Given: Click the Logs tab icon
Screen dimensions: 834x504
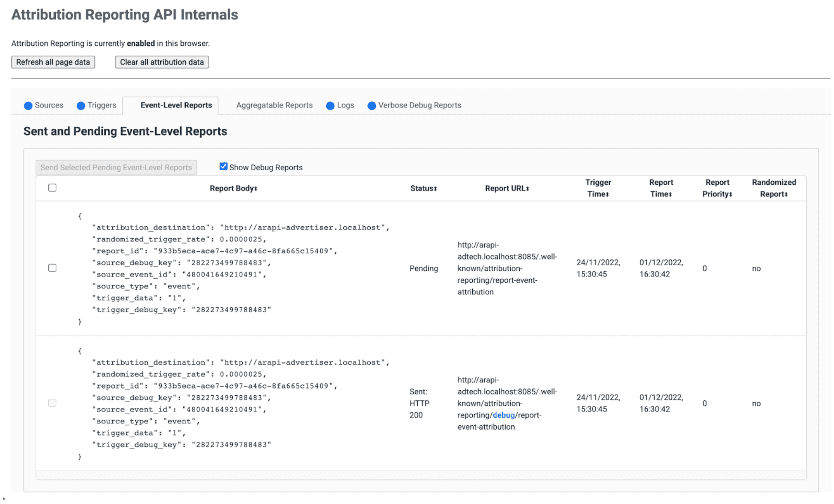Looking at the screenshot, I should click(331, 105).
